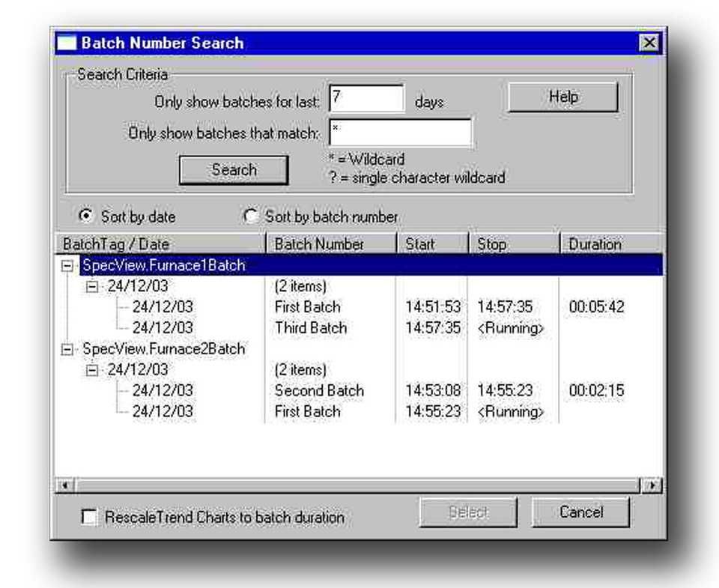719x588 pixels.
Task: Select the Second Batch row in Furnace2
Action: [x=318, y=391]
